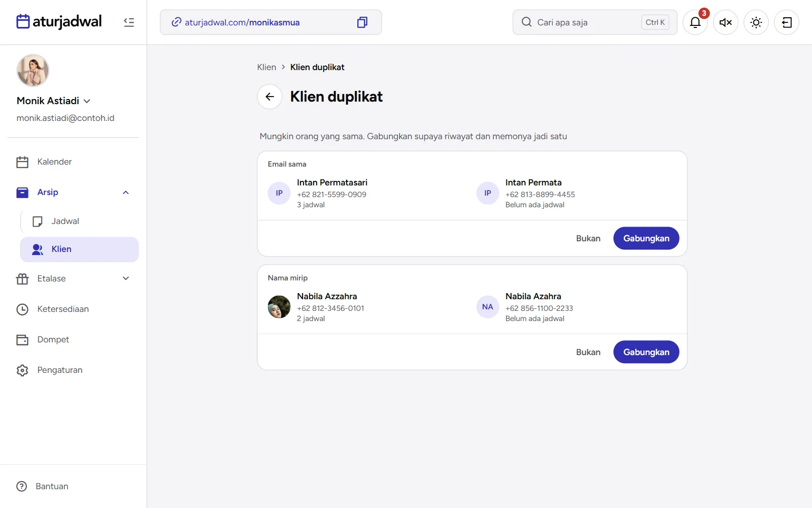Image resolution: width=812 pixels, height=508 pixels.
Task: Merge the Nabila Azzahra duplicate with Gabungkan
Action: tap(646, 352)
